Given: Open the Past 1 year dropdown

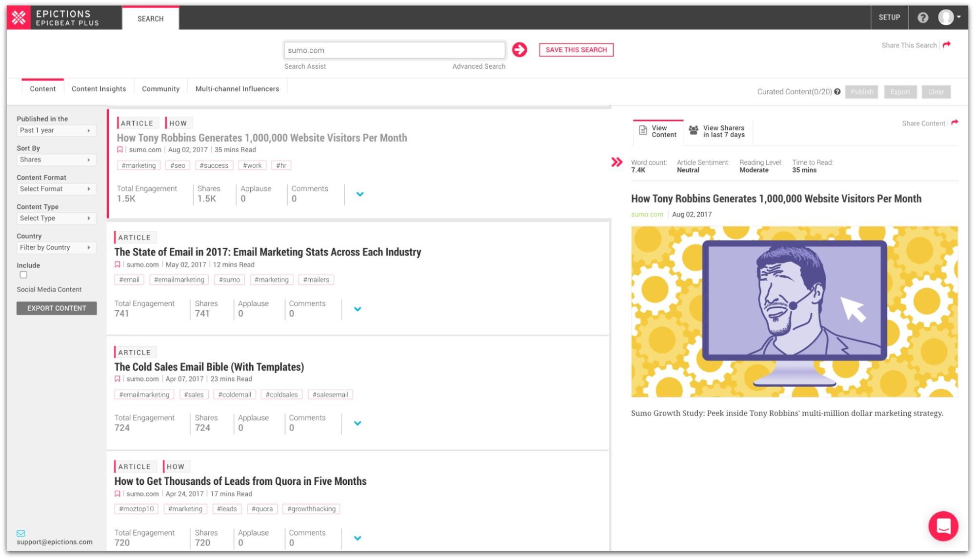Looking at the screenshot, I should [56, 130].
